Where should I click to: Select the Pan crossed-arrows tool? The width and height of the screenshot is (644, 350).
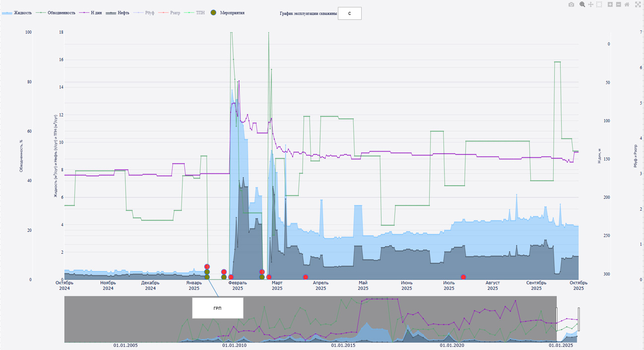pos(591,4)
